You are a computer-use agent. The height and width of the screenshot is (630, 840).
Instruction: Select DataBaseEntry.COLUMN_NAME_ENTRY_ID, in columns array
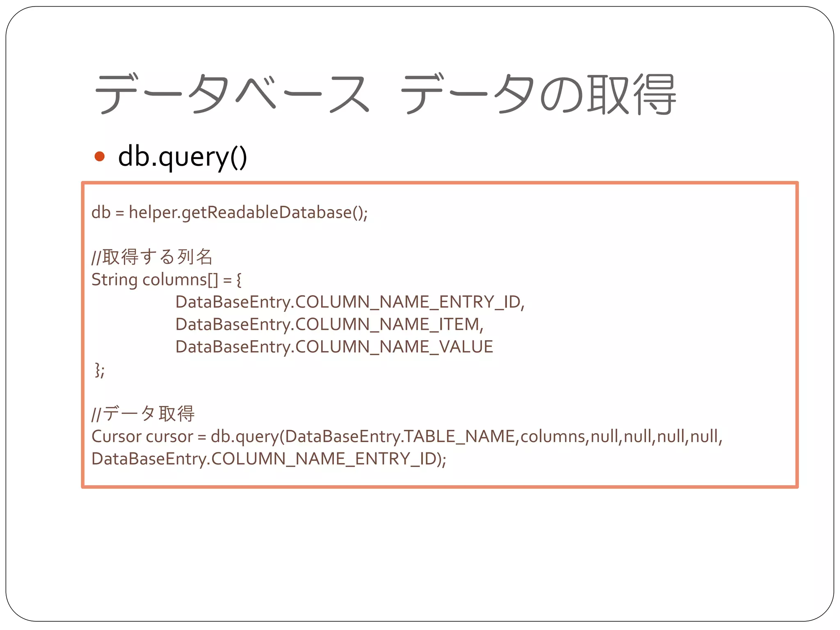(350, 302)
